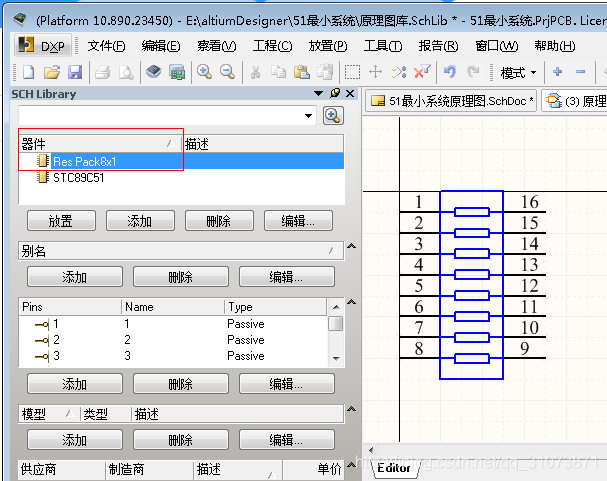Click the Undo arrow icon
Screen dimensions: 607x481
(x=449, y=72)
